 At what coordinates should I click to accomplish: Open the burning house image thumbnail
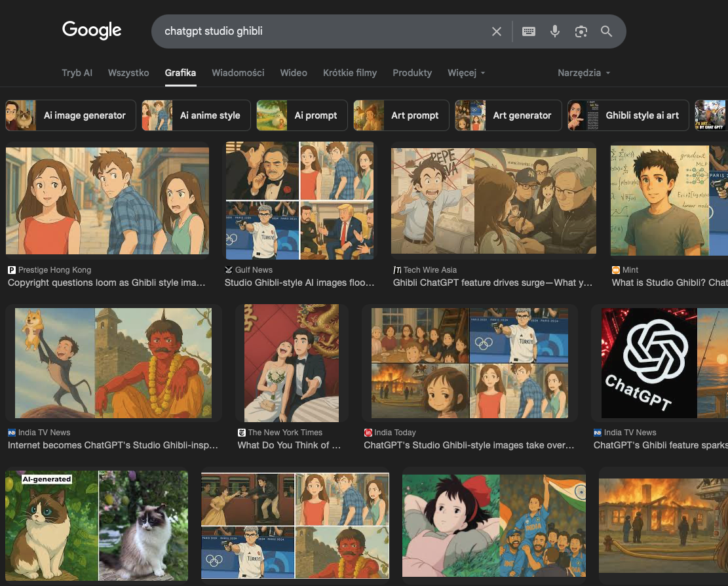pos(664,526)
